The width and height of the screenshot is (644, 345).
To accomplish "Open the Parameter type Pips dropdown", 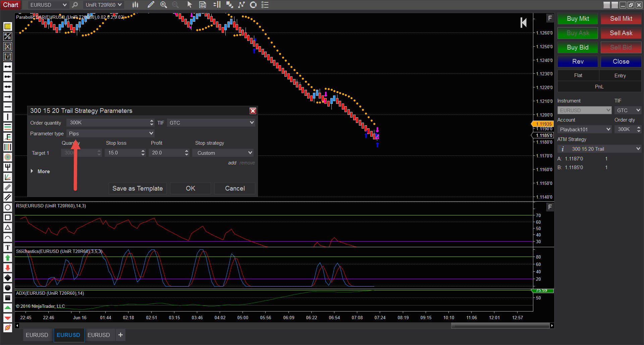I will click(x=110, y=133).
